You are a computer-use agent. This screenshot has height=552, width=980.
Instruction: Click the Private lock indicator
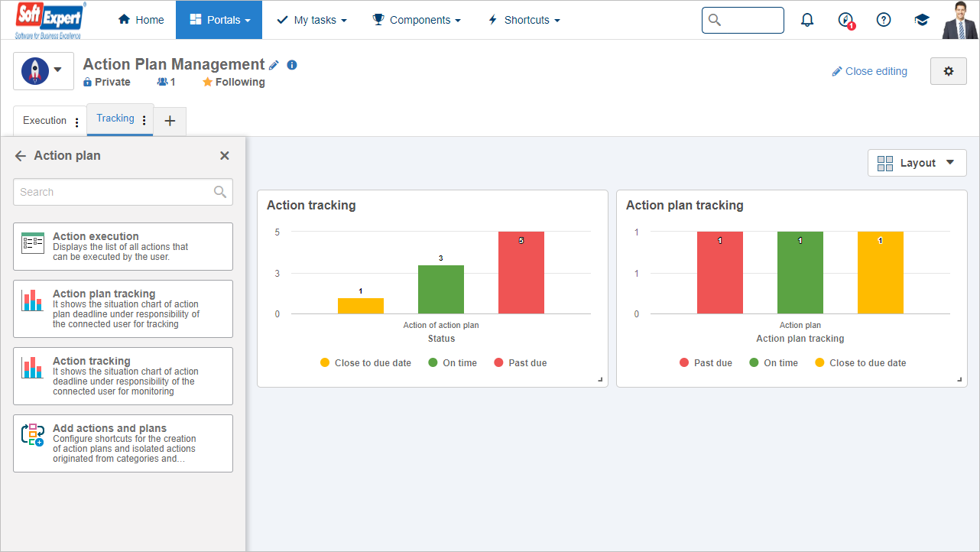click(x=107, y=82)
